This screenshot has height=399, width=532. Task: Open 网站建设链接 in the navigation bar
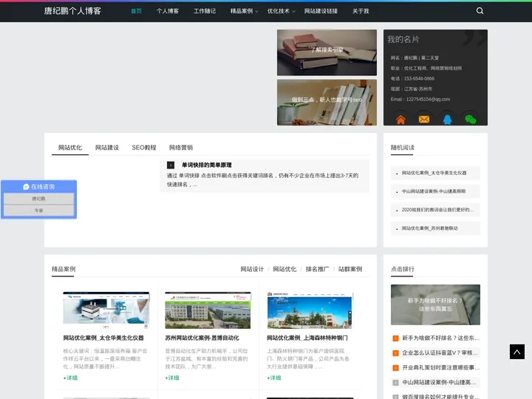click(x=321, y=11)
